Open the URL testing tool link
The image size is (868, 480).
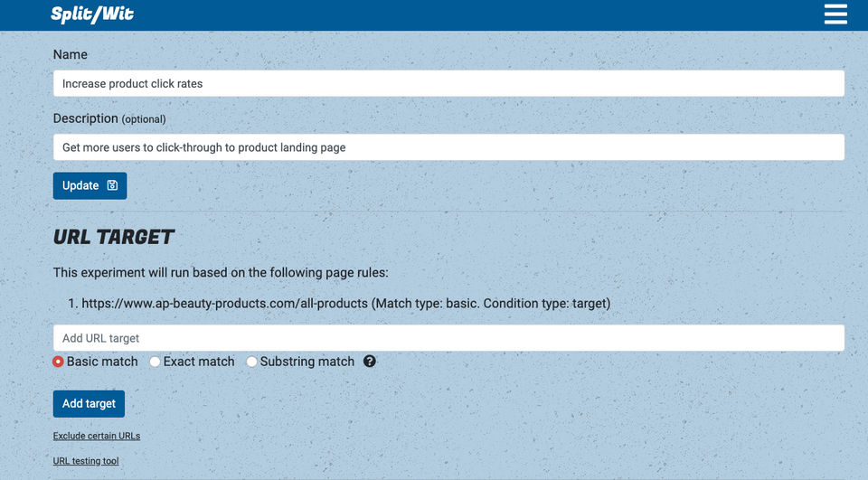pyautogui.click(x=86, y=461)
